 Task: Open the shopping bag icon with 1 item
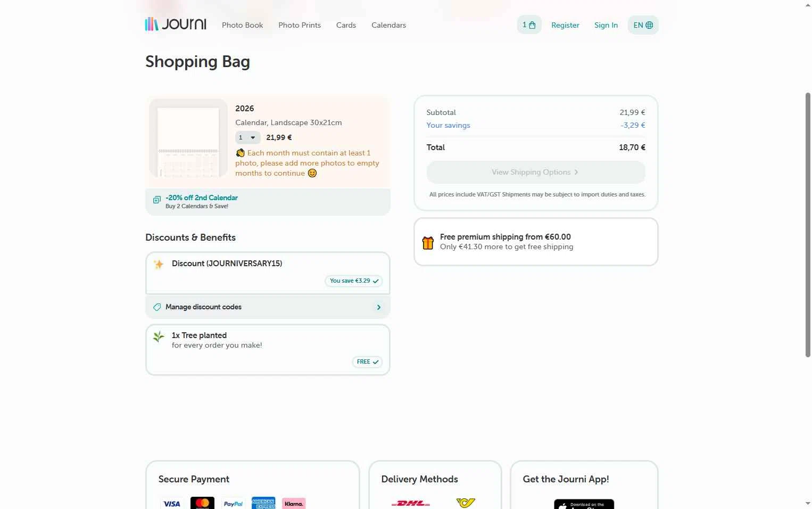pyautogui.click(x=529, y=25)
